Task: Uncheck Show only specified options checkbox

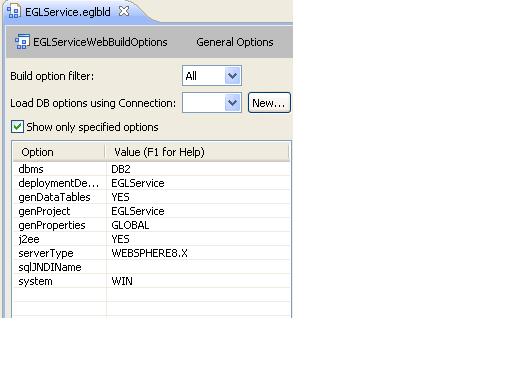Action: click(x=17, y=127)
